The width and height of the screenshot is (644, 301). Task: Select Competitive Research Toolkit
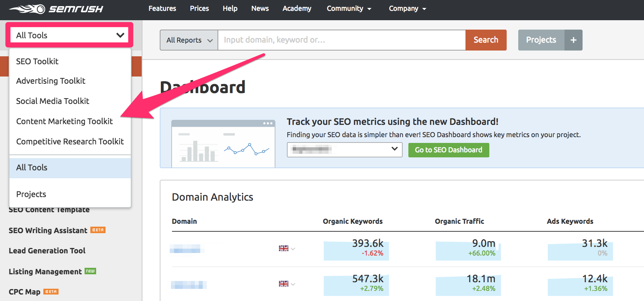pyautogui.click(x=70, y=141)
